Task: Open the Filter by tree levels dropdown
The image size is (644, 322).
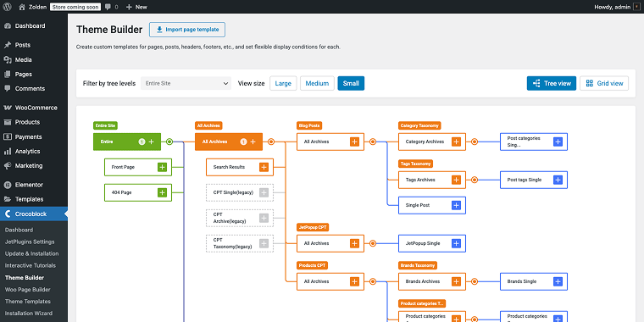Action: [x=186, y=83]
